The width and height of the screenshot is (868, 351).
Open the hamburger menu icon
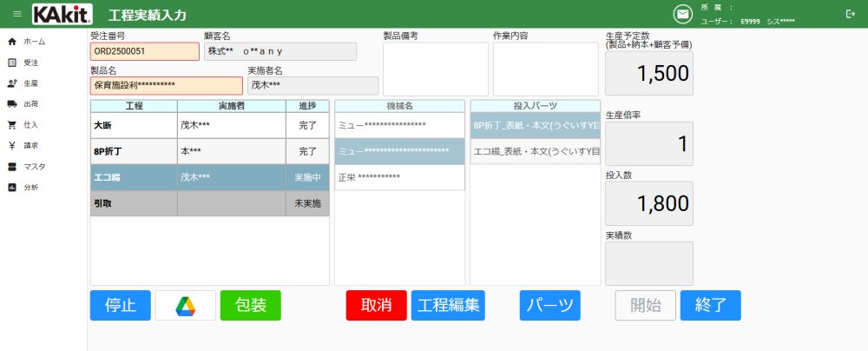[x=17, y=14]
